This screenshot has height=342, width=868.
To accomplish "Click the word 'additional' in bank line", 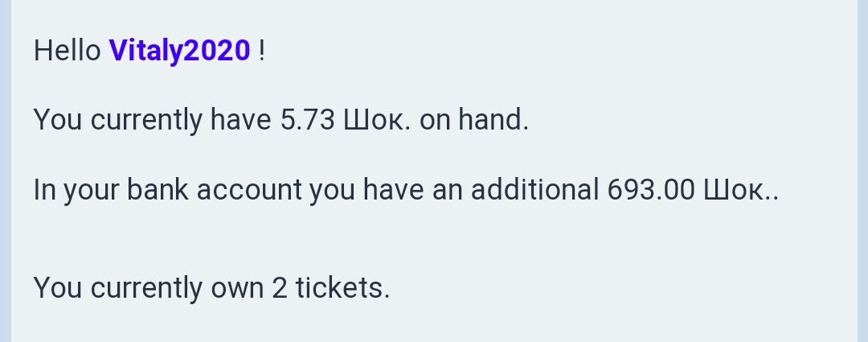I will coord(535,190).
